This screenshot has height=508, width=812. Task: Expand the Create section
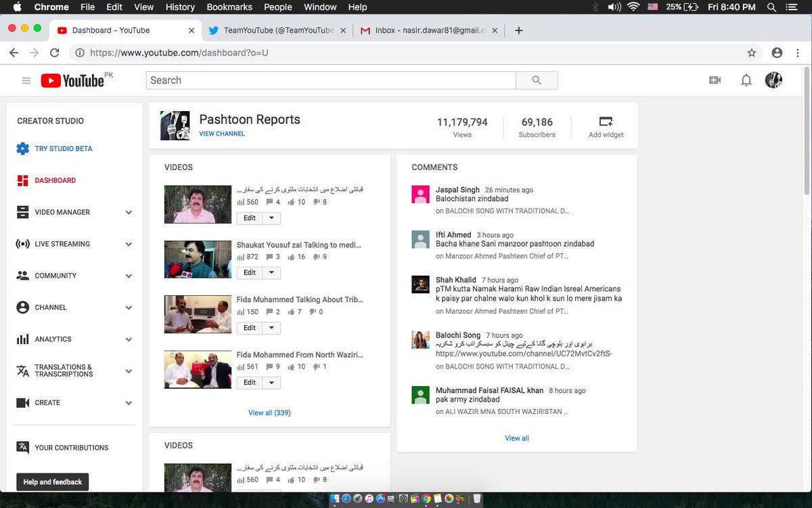coord(129,403)
